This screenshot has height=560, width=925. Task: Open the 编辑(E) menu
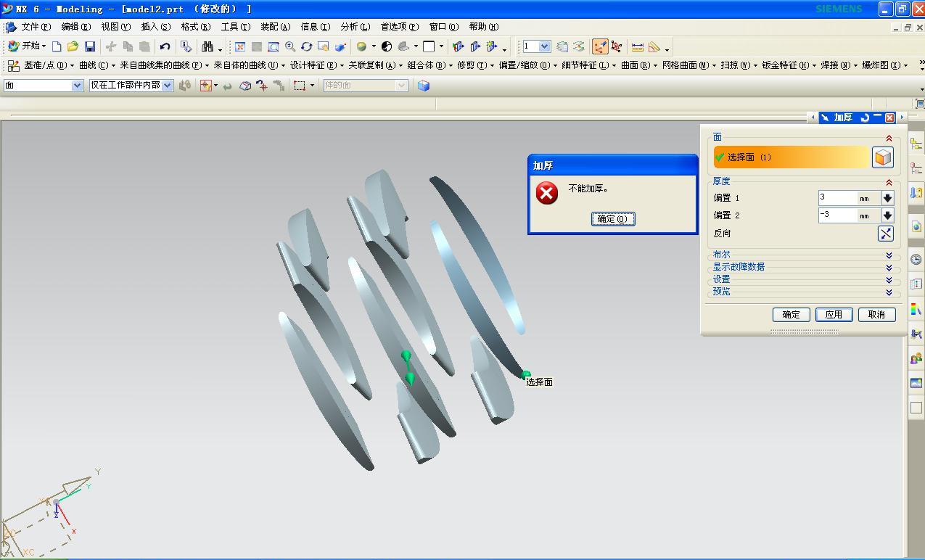click(x=75, y=27)
